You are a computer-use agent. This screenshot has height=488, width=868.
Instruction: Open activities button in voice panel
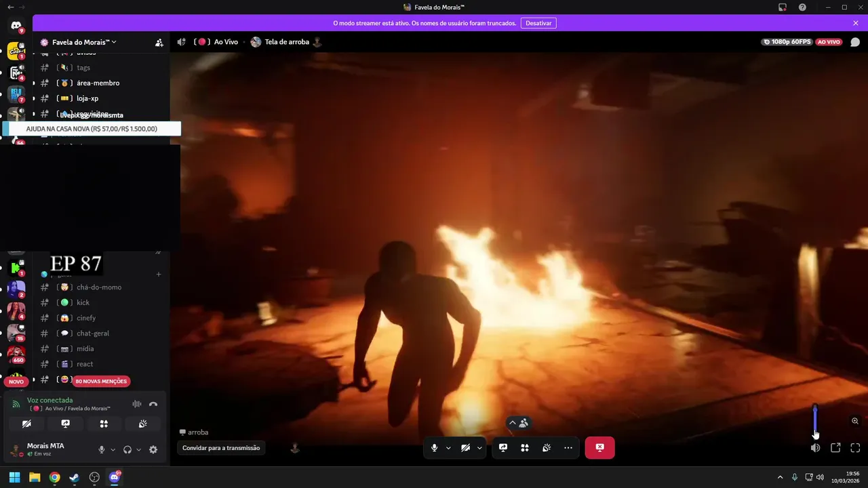coord(104,424)
